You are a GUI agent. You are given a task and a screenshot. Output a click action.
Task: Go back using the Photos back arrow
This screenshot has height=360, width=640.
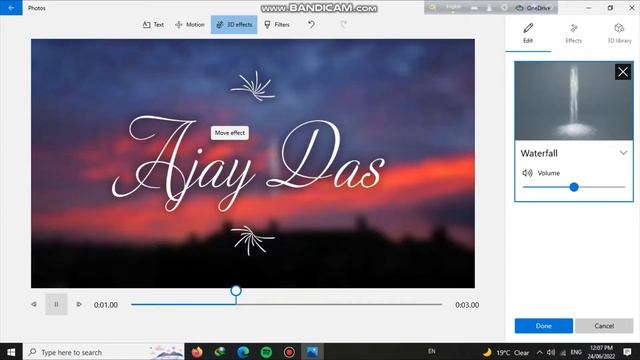point(11,7)
